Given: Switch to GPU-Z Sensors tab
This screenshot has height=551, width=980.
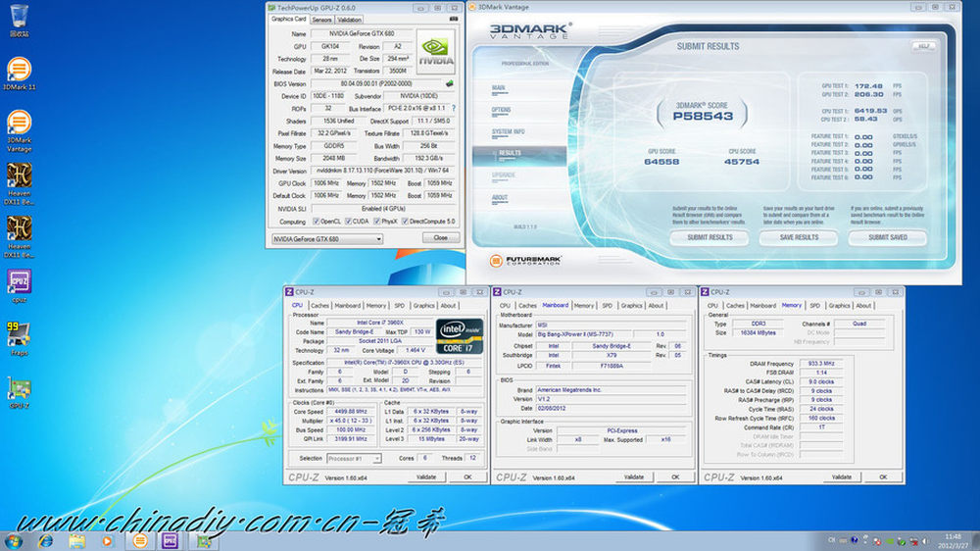Looking at the screenshot, I should pyautogui.click(x=321, y=20).
